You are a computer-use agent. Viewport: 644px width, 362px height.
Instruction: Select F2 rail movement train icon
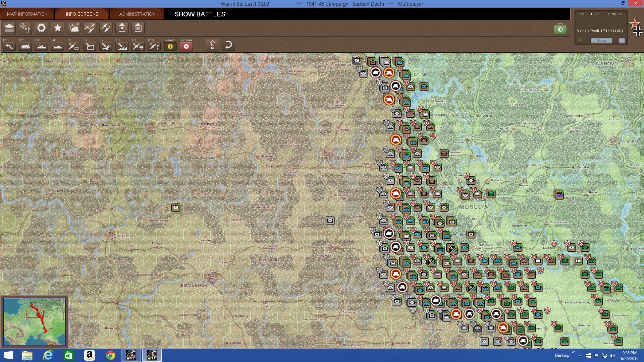25,46
